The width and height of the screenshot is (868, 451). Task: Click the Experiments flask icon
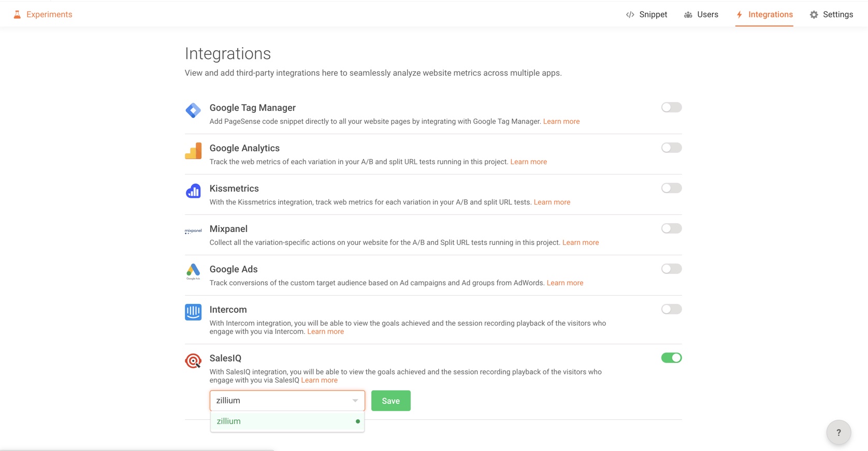click(17, 14)
